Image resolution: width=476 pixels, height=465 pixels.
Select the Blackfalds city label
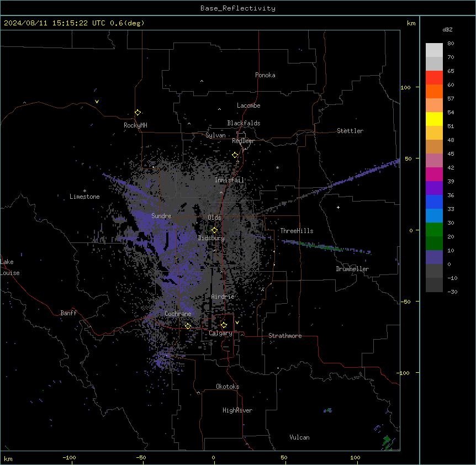click(244, 123)
